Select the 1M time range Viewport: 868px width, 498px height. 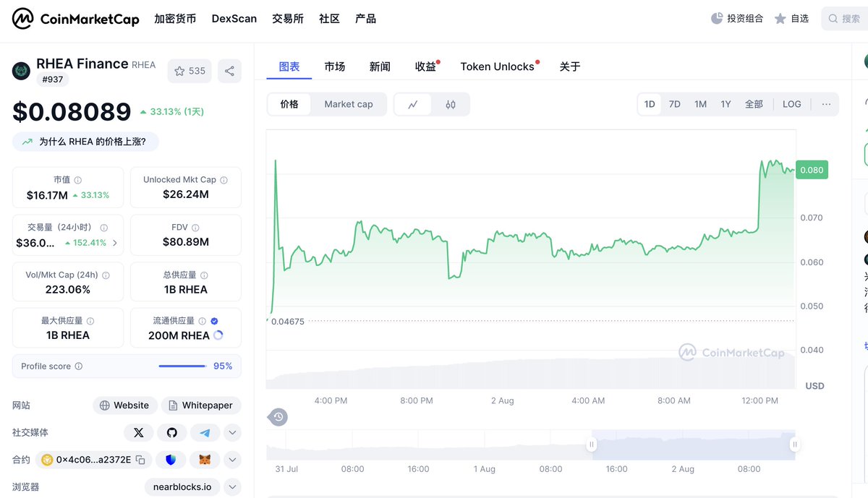(700, 104)
